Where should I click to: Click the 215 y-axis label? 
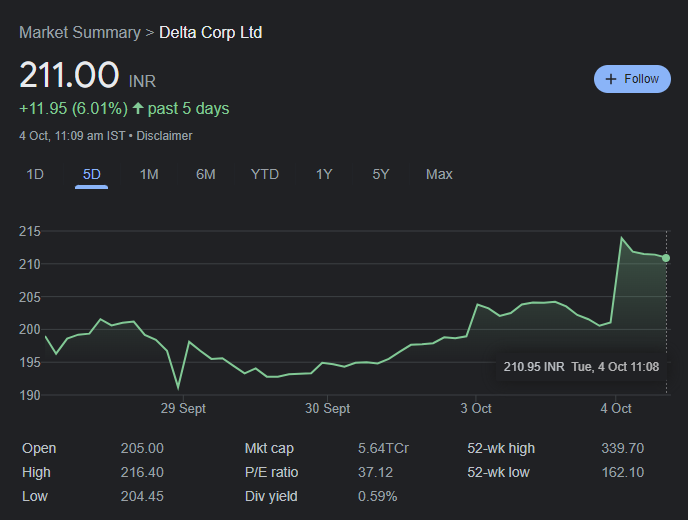tap(29, 231)
